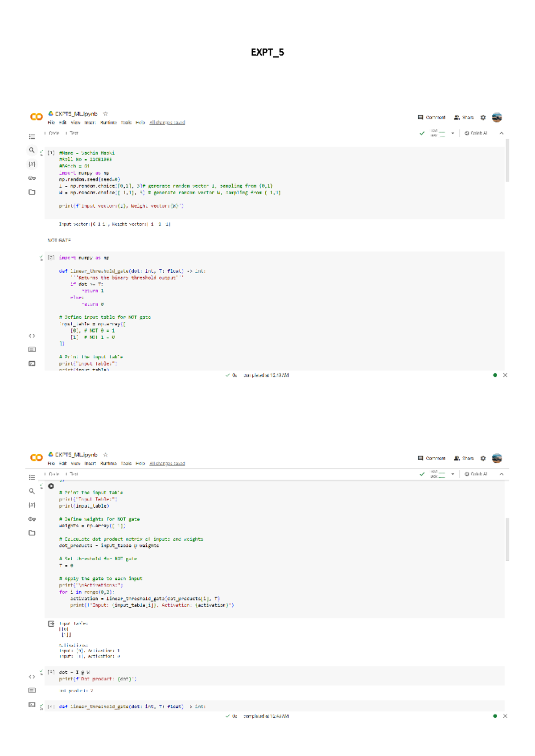
Task: Open Runtime menu in top Colab window
Action: tap(108, 123)
